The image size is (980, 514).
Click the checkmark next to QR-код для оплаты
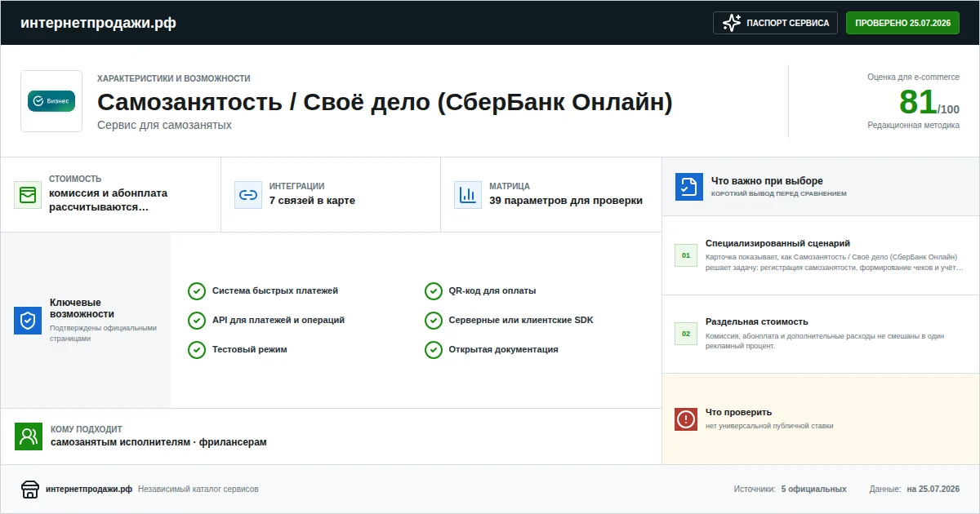pos(434,291)
